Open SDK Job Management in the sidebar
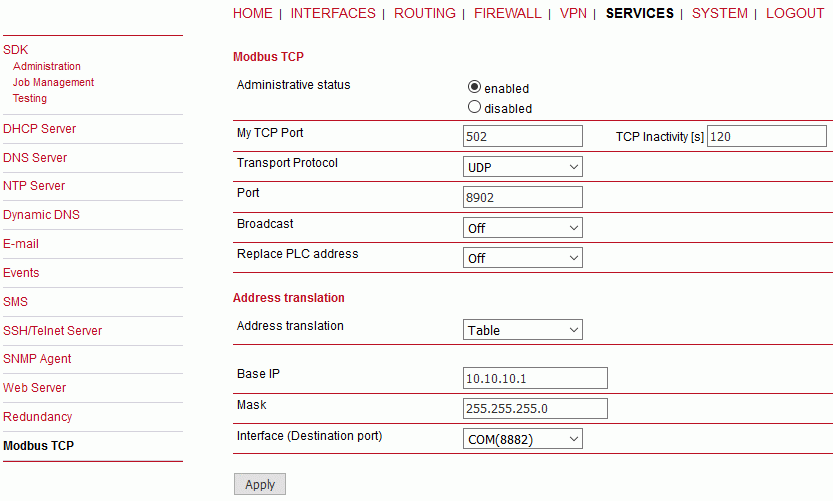 coord(53,82)
